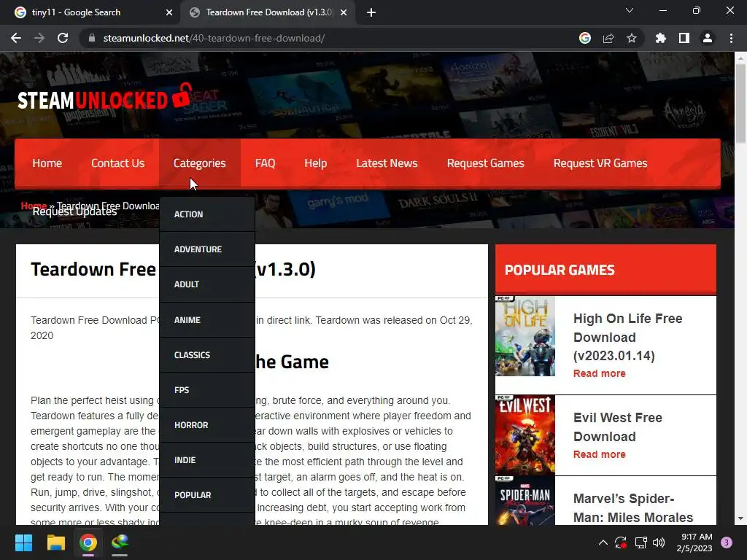Close the Teardown Free Download tab
The height and width of the screenshot is (560, 747).
(344, 12)
